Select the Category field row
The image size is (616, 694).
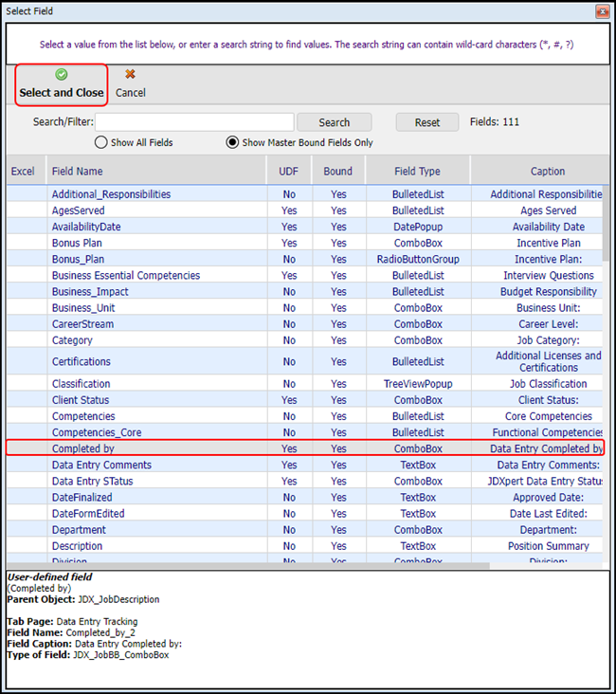(304, 340)
